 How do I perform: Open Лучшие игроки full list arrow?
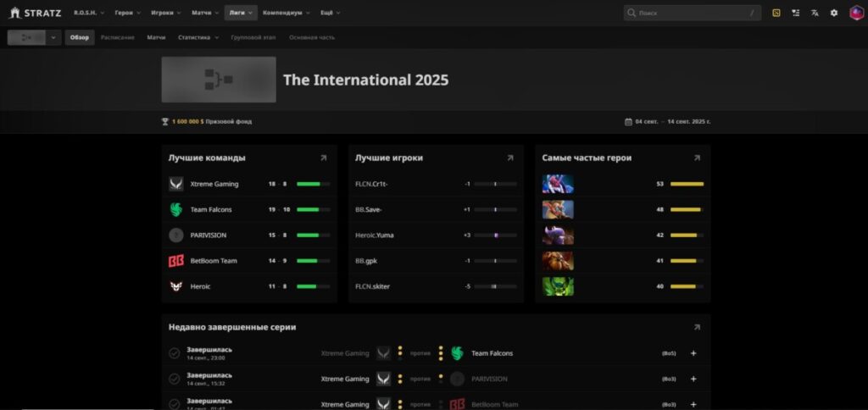[510, 158]
